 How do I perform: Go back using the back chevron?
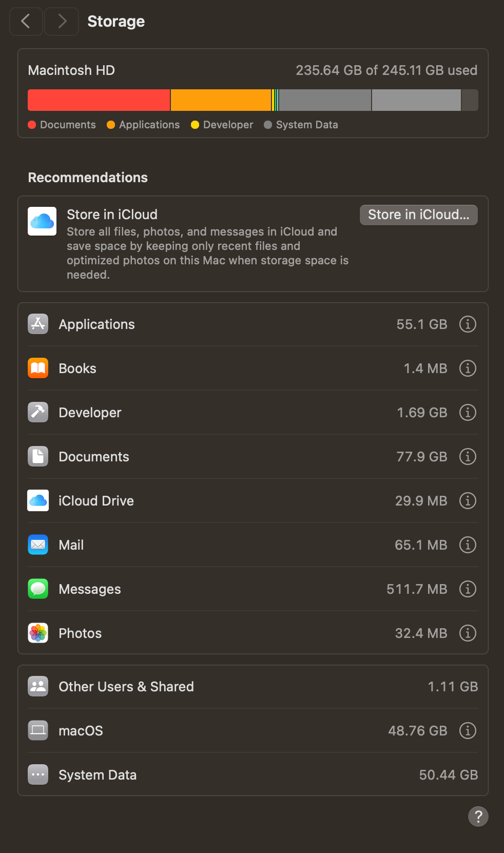[x=26, y=22]
